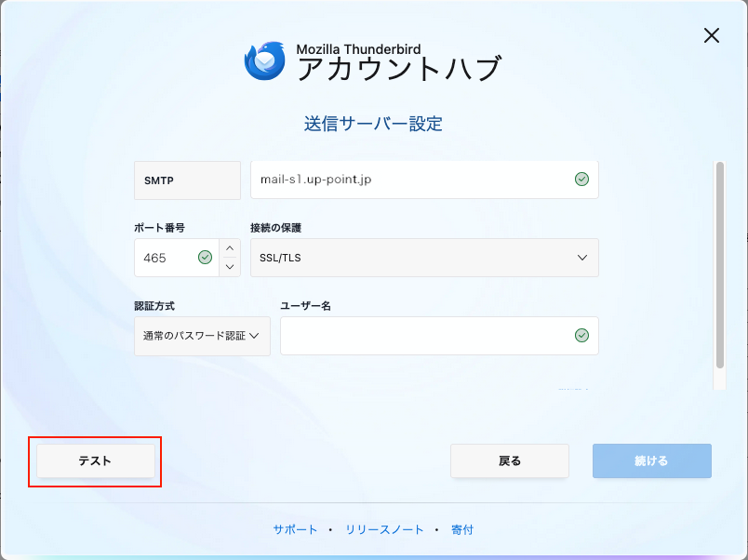Click the scrollbar in settings form
Screen dimensions: 748x560
tap(720, 265)
